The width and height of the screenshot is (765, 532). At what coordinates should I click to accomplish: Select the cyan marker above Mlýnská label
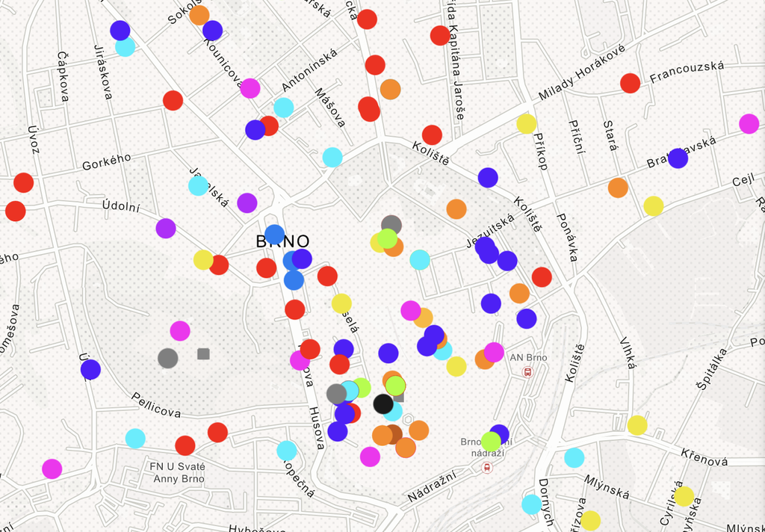tap(574, 457)
